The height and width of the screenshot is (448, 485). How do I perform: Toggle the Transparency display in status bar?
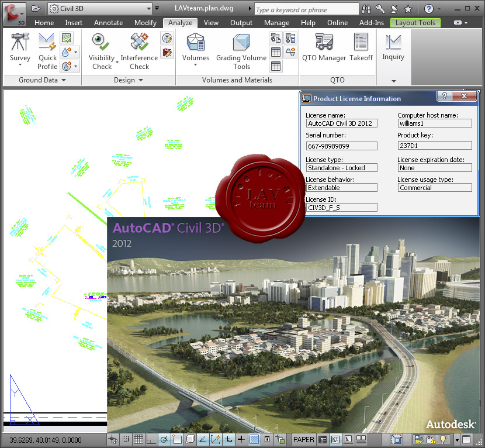click(x=254, y=439)
